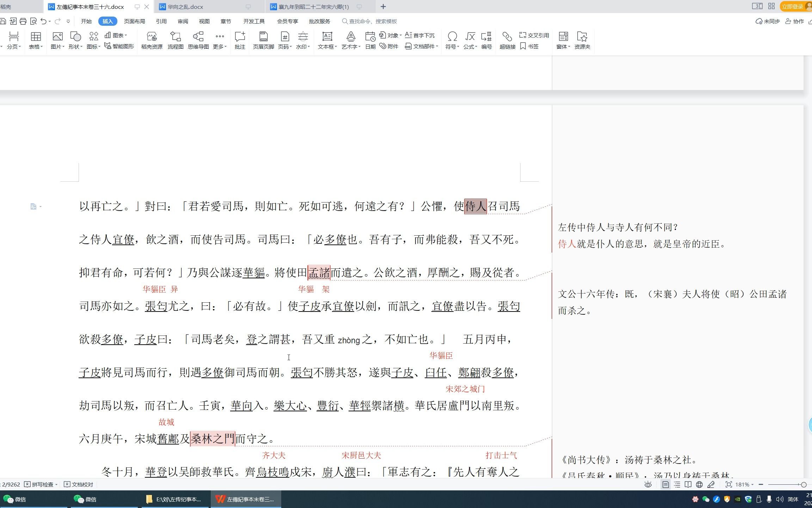
Task: Open 资源夹 resource folder
Action: 582,40
